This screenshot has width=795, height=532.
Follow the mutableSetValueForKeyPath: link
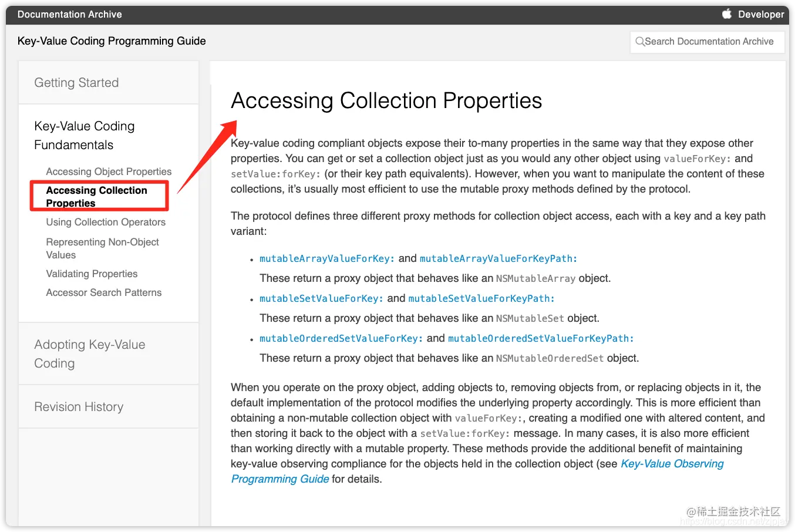click(x=481, y=298)
